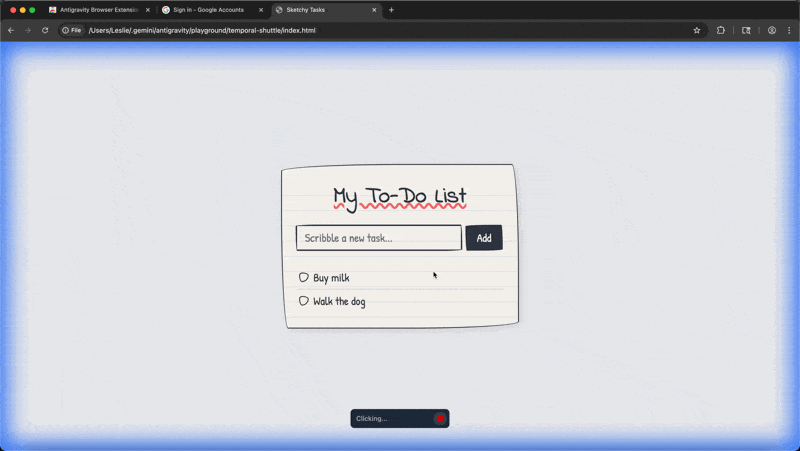This screenshot has width=800, height=451.
Task: Click the Sketchy Tasks tab favicon
Action: tap(279, 10)
